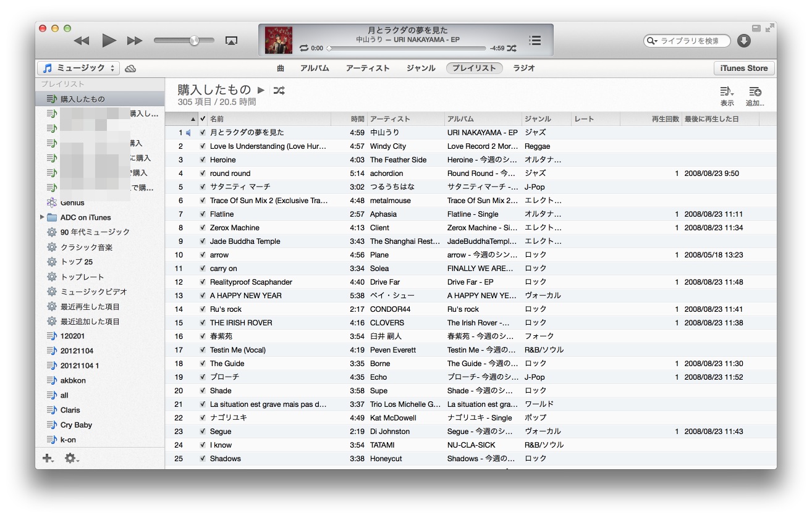Image resolution: width=812 pixels, height=518 pixels.
Task: Shuffle the 購入したもの playlist
Action: pos(279,90)
